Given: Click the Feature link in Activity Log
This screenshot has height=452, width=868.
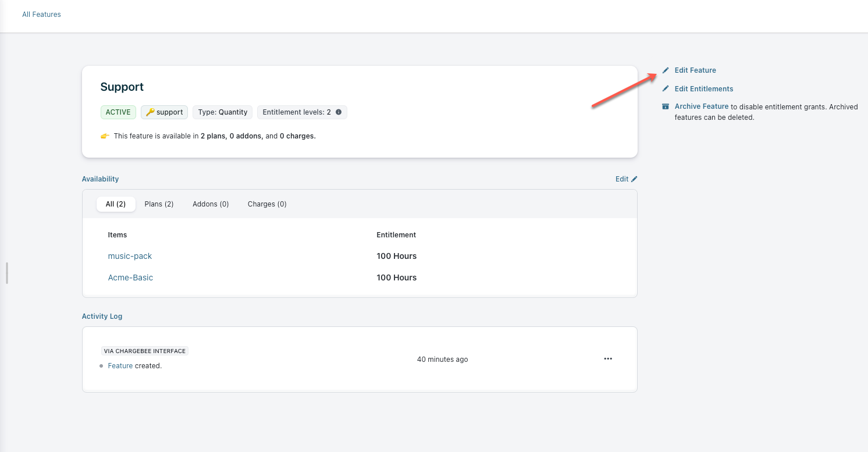Looking at the screenshot, I should click(120, 366).
